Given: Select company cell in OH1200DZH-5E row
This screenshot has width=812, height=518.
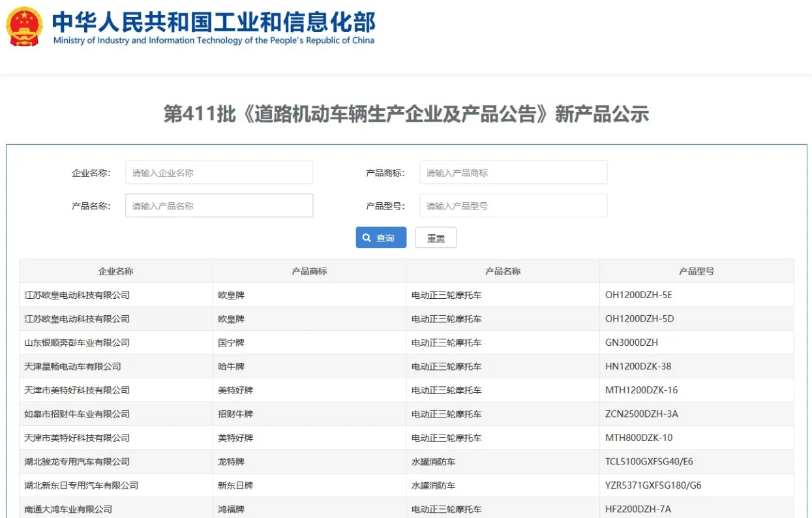Looking at the screenshot, I should [x=116, y=295].
